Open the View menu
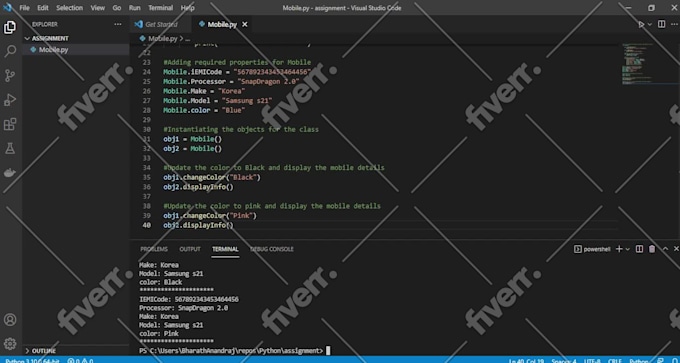The width and height of the screenshot is (680, 363). 98,8
